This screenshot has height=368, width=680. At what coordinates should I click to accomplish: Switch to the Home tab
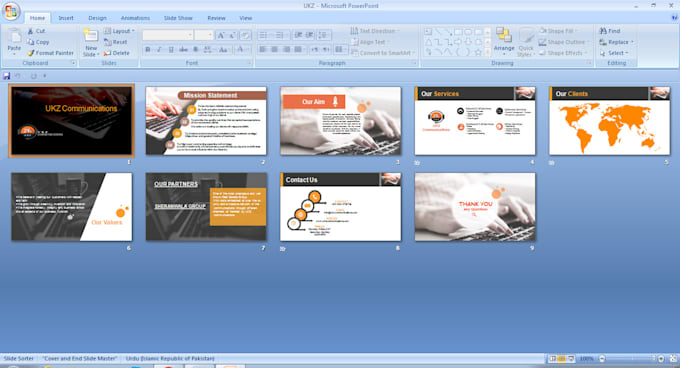pos(37,18)
